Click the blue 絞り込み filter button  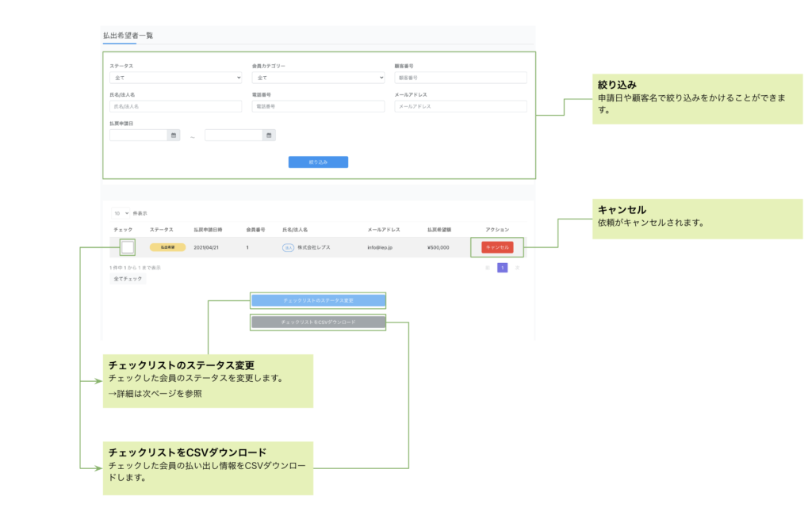pyautogui.click(x=318, y=162)
